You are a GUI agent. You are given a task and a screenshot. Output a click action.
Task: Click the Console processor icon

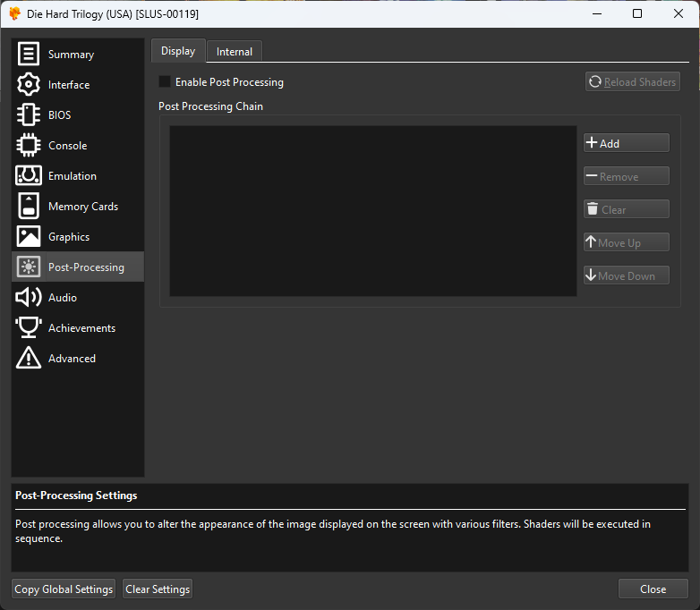pos(29,145)
